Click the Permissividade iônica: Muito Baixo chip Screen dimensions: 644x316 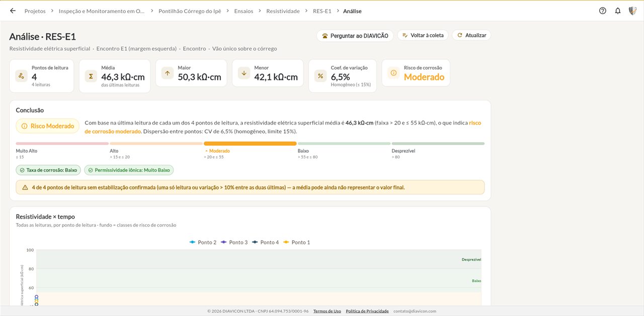[129, 170]
